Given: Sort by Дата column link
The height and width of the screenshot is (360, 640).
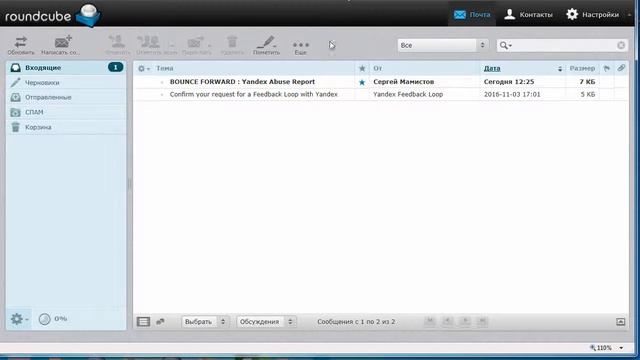Looking at the screenshot, I should tap(492, 69).
